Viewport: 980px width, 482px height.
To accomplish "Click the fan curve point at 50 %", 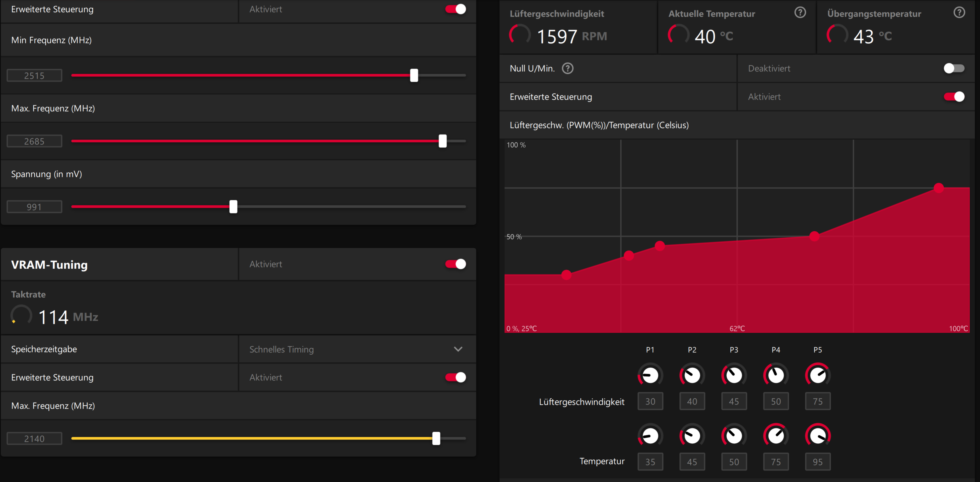I will pos(814,237).
